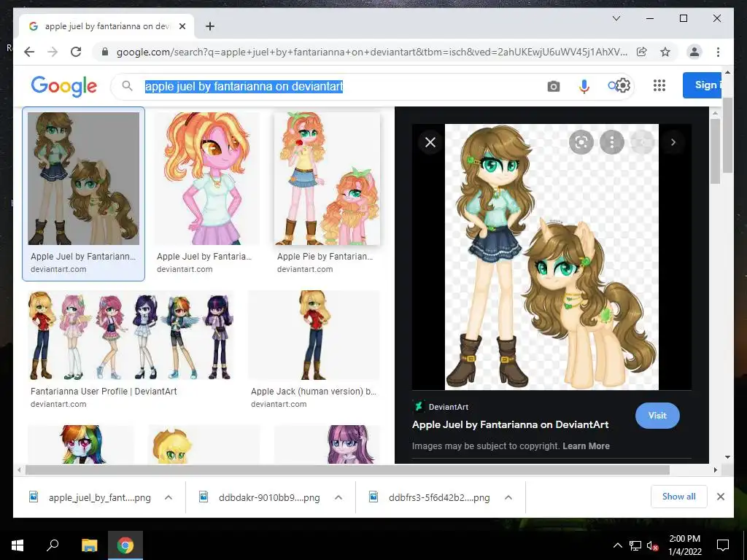
Task: Select the Apple Pie by Fantarian thumbnail
Action: pos(328,179)
